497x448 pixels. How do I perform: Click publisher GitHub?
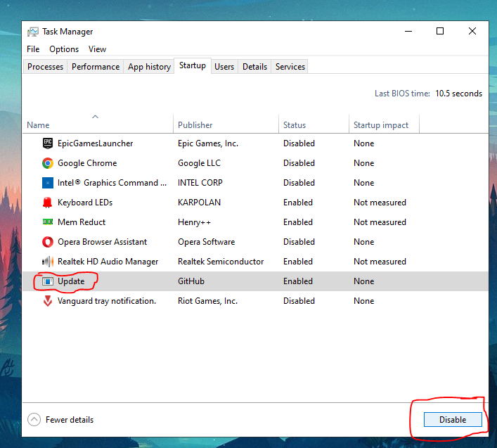191,281
